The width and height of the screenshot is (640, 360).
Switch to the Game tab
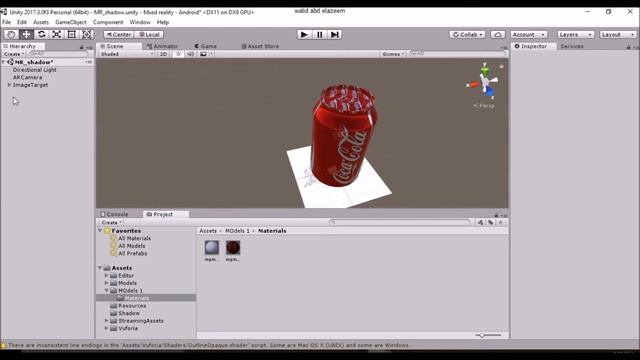pos(205,46)
